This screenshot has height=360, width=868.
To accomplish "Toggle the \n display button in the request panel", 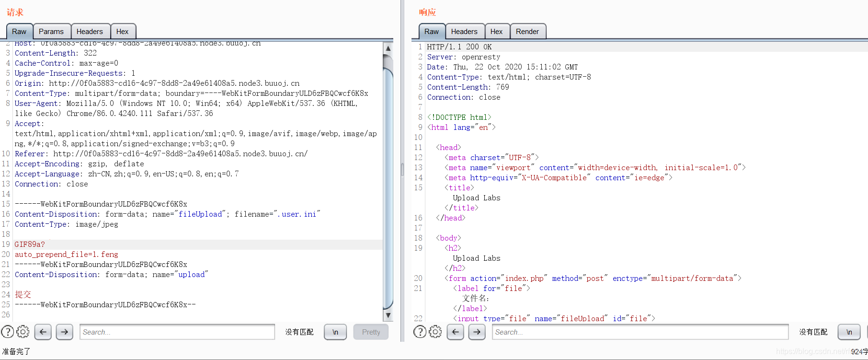I will point(335,332).
